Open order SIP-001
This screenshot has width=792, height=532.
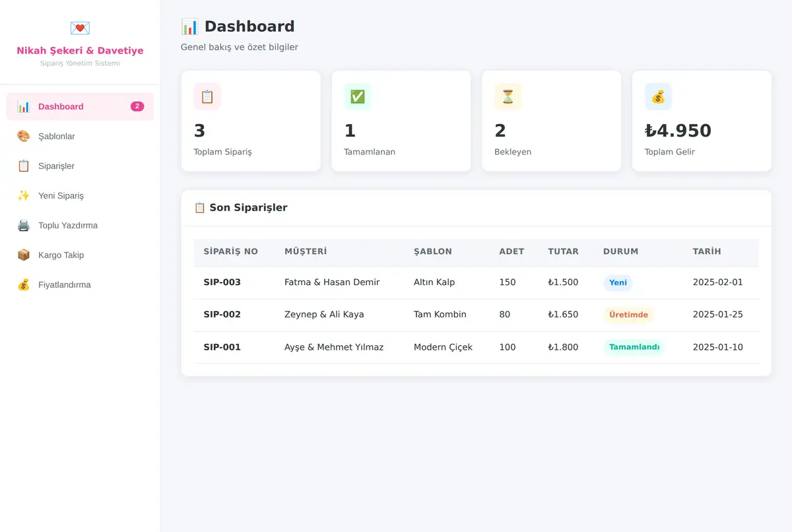222,347
